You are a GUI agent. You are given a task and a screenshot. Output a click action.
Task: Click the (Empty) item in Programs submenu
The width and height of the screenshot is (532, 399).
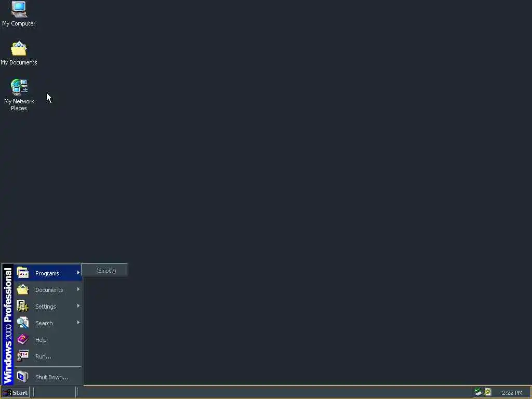105,270
